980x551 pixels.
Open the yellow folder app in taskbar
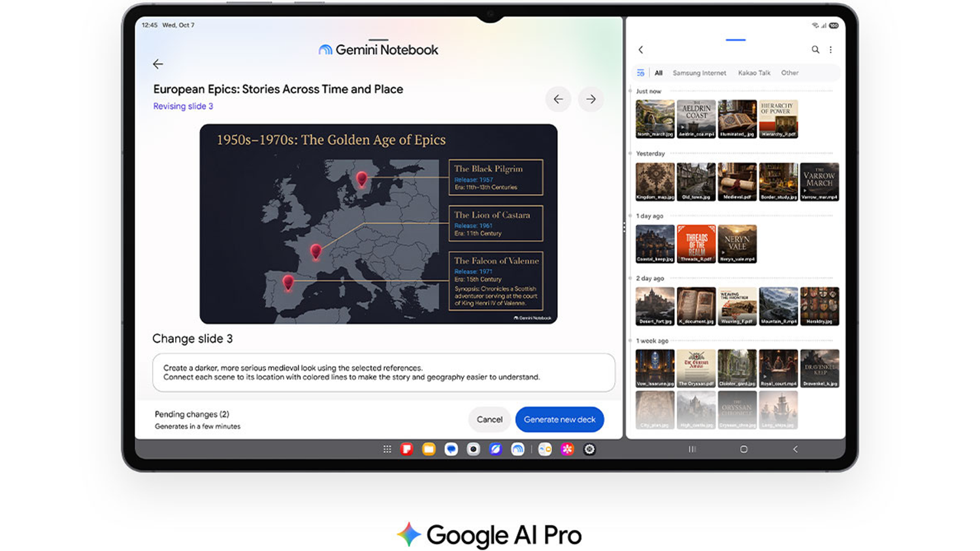coord(429,449)
